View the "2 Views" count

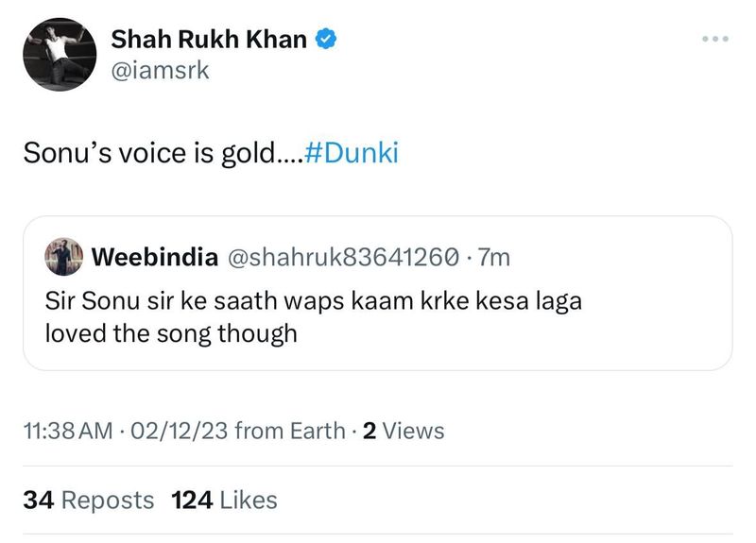click(404, 432)
